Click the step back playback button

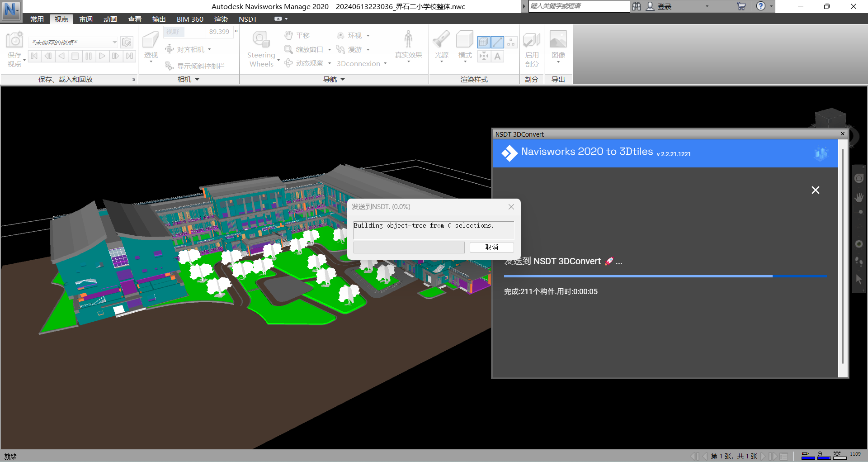click(48, 56)
